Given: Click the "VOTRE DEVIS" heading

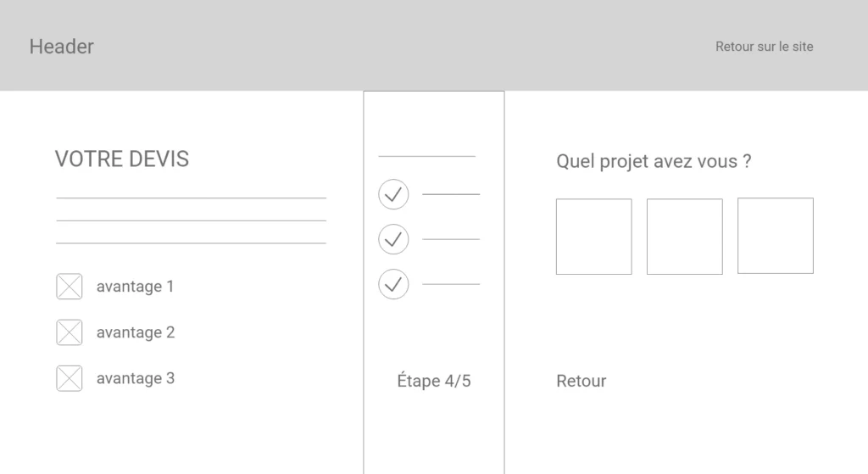Looking at the screenshot, I should point(121,159).
